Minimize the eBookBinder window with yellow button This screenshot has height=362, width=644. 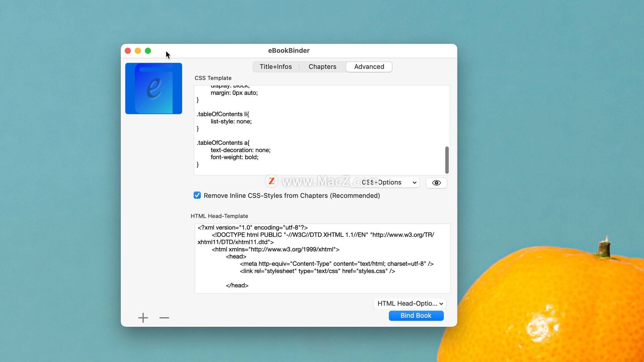click(x=138, y=51)
